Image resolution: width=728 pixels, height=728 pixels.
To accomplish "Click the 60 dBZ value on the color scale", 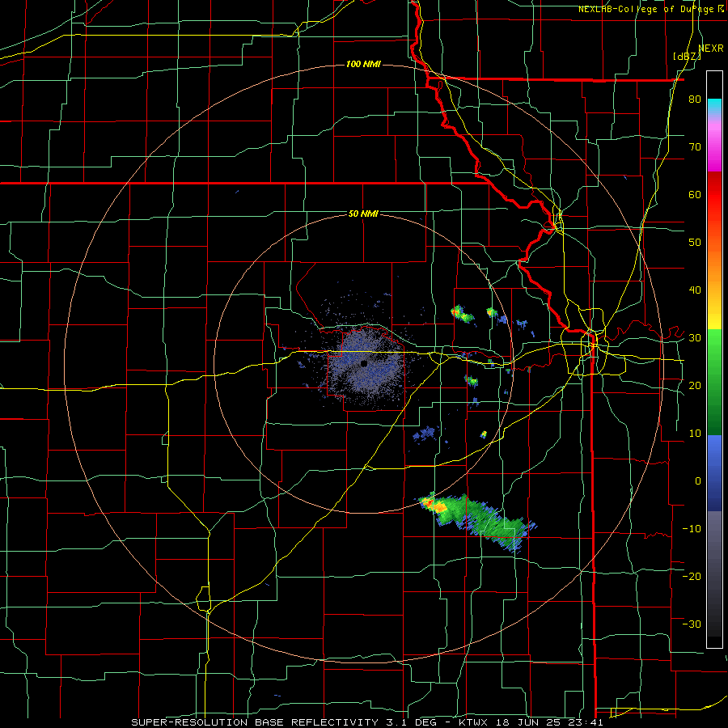I will (695, 194).
